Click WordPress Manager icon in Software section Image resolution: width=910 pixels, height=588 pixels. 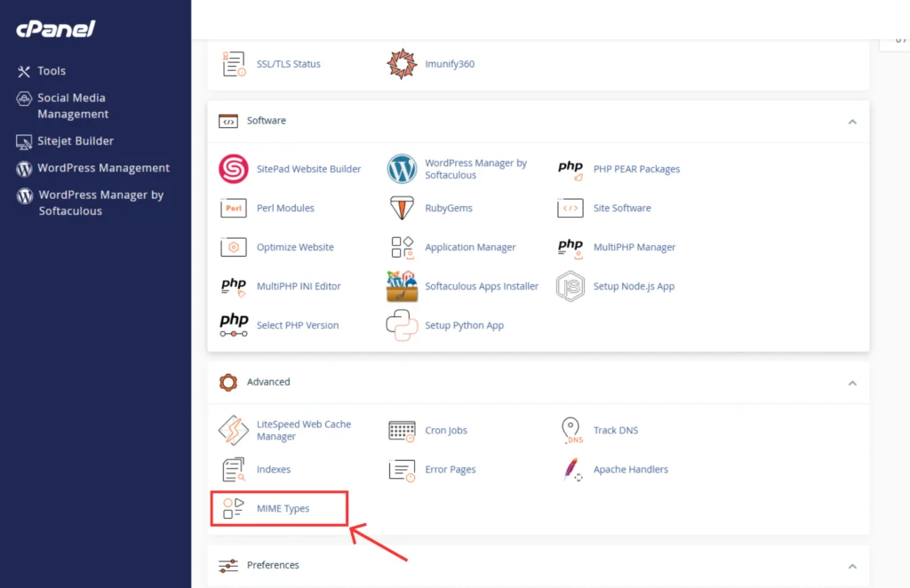[x=402, y=169]
